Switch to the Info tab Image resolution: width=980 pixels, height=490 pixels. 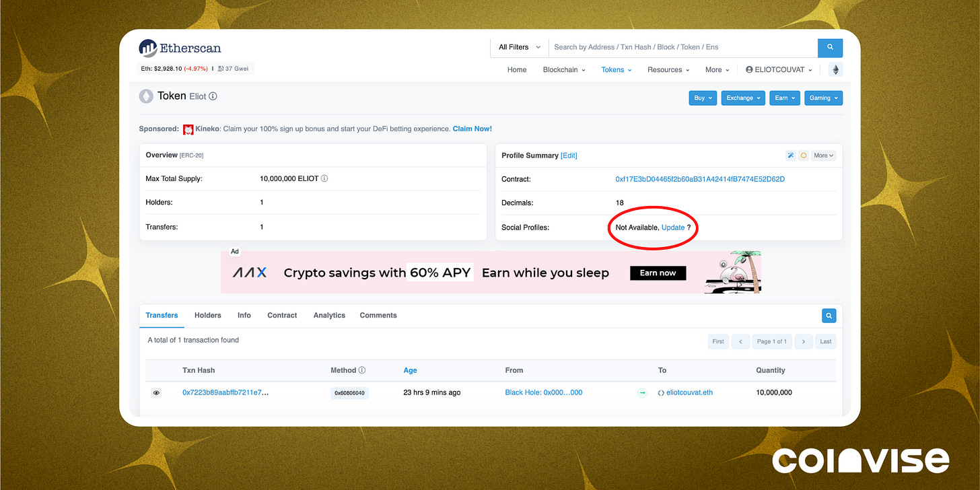click(244, 315)
